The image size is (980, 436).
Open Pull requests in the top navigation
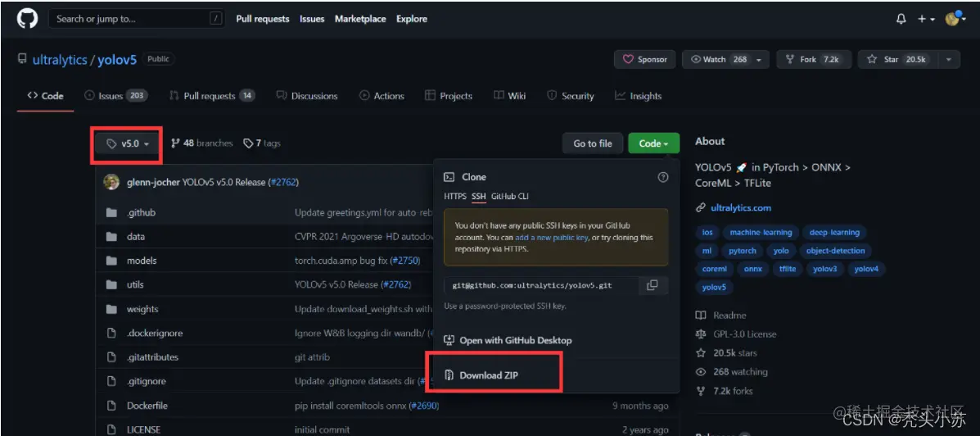[x=263, y=19]
